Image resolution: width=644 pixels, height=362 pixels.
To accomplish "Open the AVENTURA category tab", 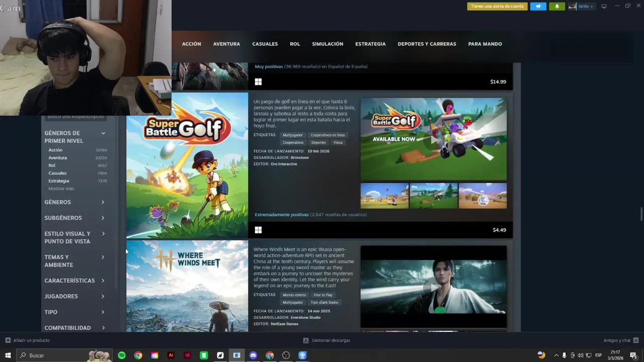I will 226,44.
